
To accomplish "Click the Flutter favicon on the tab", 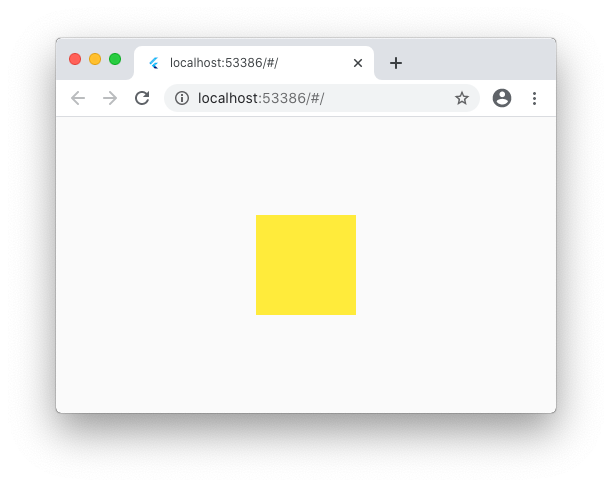I will point(154,63).
